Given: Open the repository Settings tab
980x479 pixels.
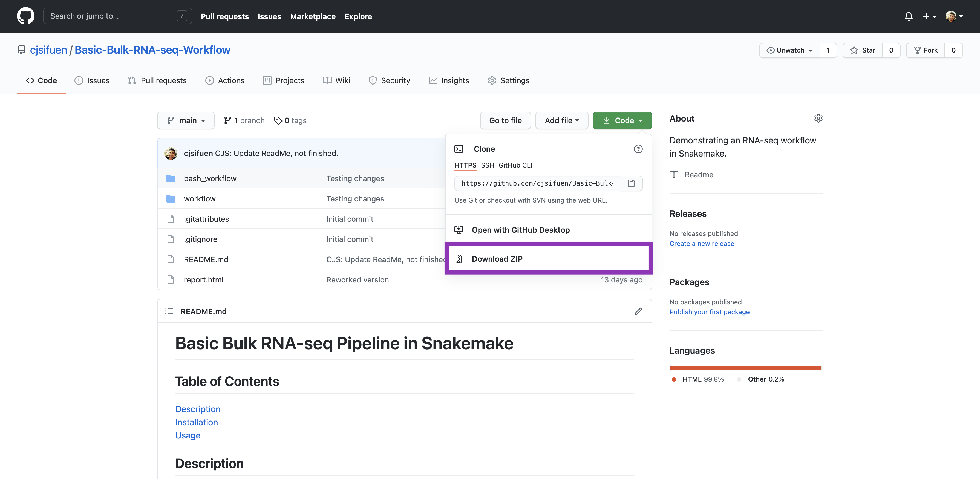Looking at the screenshot, I should tap(508, 80).
